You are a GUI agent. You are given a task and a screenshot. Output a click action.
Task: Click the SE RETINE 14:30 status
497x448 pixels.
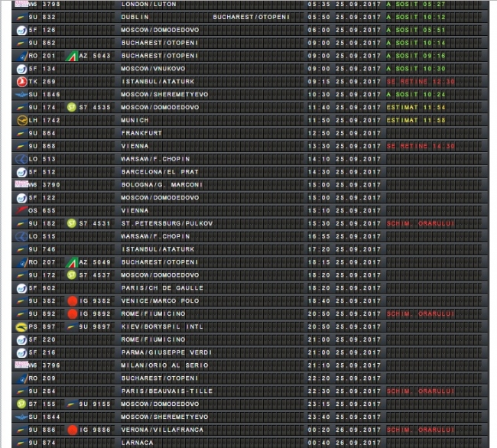(421, 146)
